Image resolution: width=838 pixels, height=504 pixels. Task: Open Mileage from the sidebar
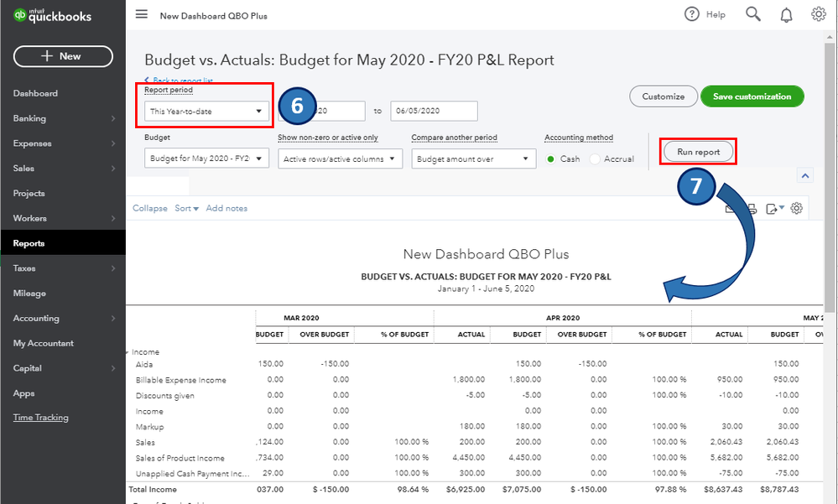tap(29, 294)
